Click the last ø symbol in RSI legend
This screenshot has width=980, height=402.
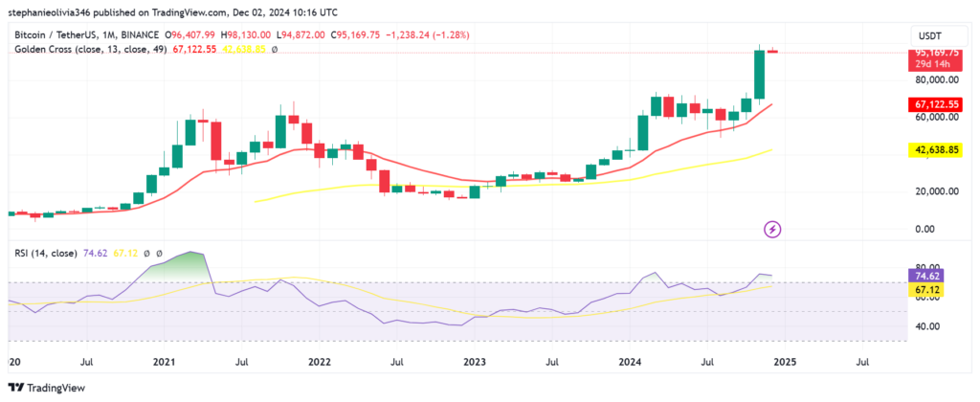point(160,254)
